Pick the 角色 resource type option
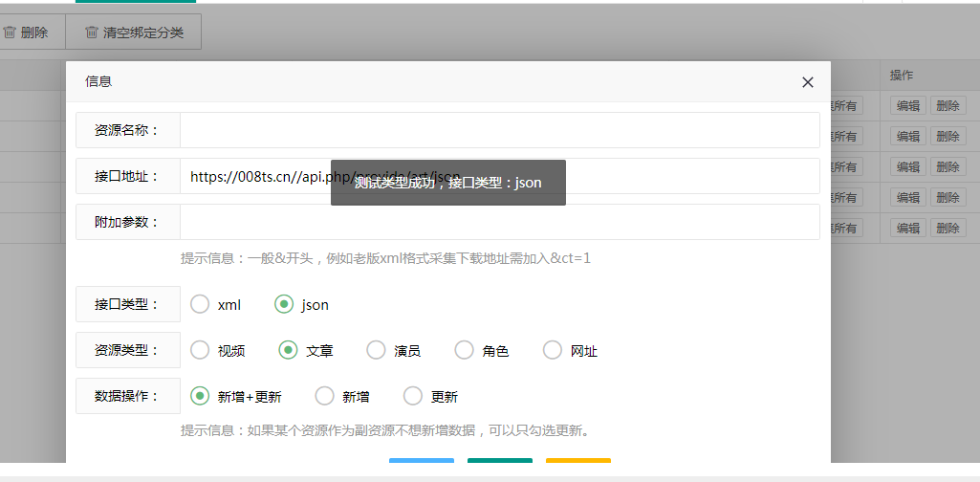The image size is (980, 482). (464, 350)
